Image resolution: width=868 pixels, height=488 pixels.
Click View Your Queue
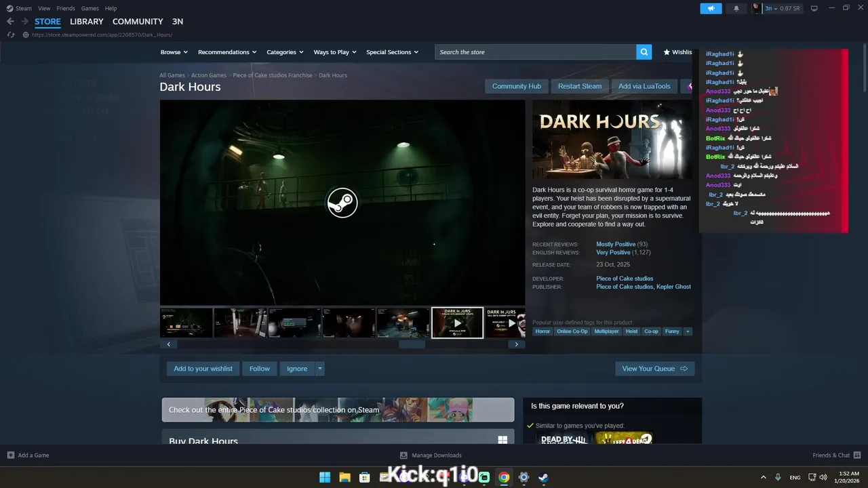pyautogui.click(x=655, y=369)
